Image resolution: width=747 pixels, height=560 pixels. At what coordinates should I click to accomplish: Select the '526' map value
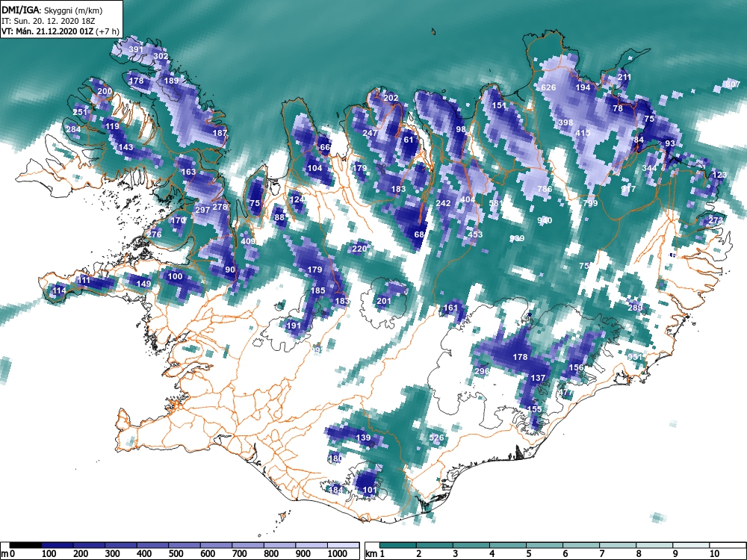click(x=436, y=438)
